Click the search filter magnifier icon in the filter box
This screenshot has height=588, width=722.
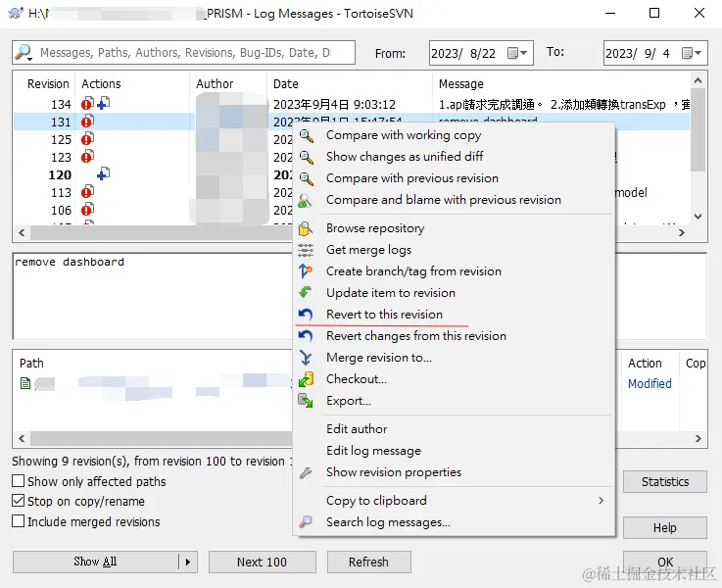[24, 53]
